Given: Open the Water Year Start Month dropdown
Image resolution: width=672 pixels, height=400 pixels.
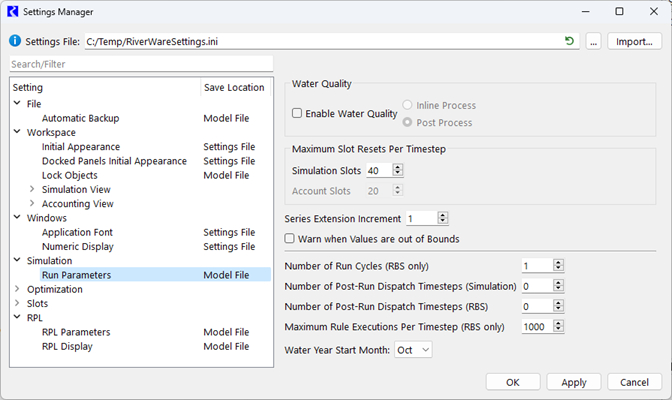Looking at the screenshot, I should click(412, 350).
